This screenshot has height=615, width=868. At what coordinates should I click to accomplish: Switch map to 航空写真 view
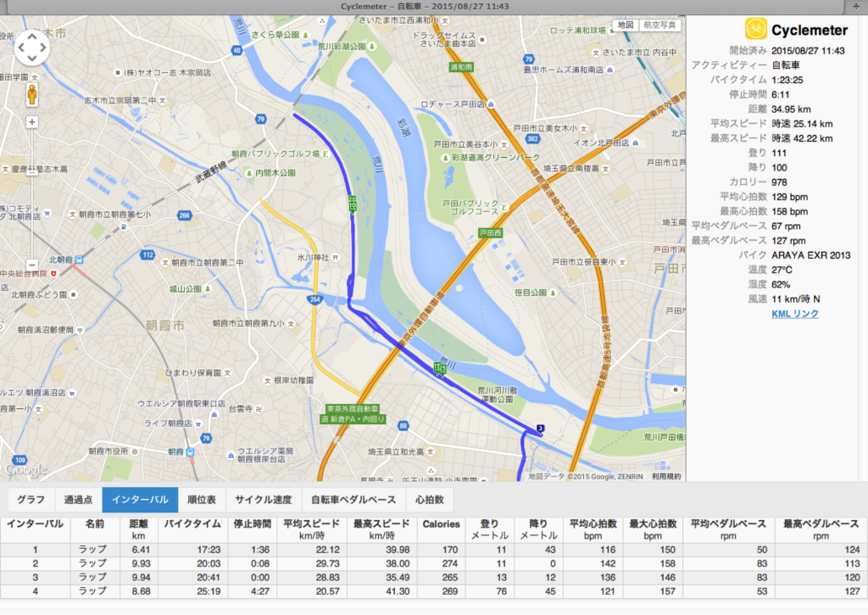660,25
